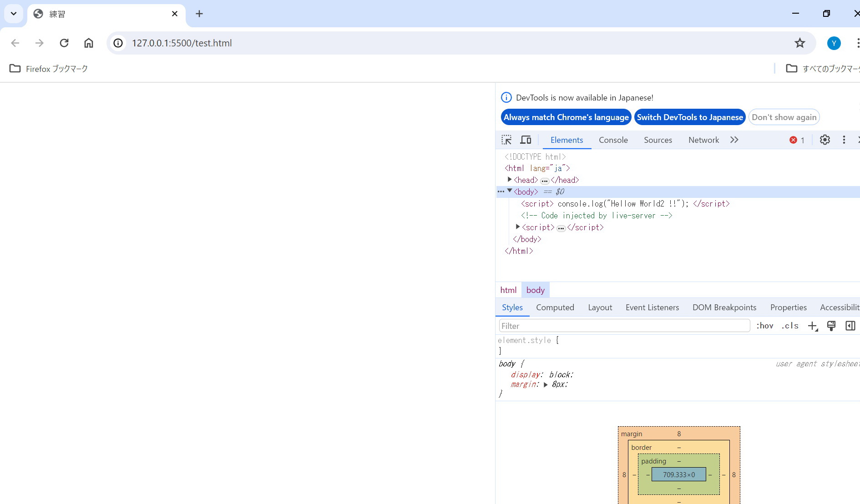Open the Event Listeners pane tab
The width and height of the screenshot is (860, 504).
click(x=652, y=307)
